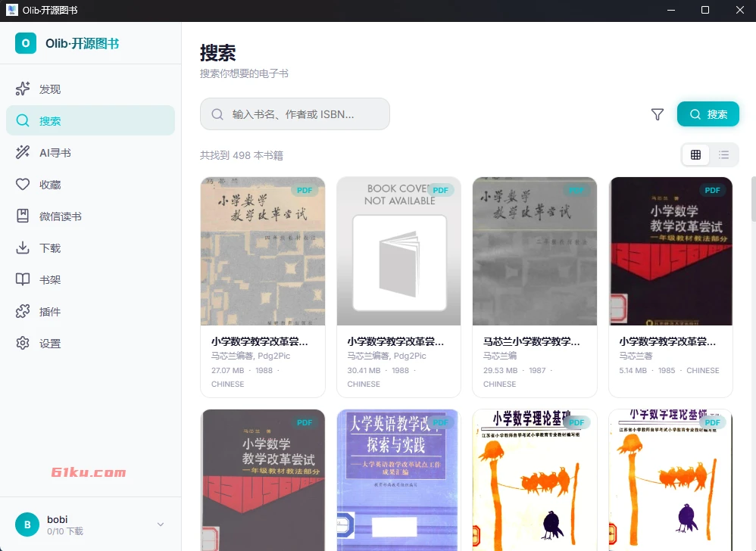Image resolution: width=756 pixels, height=551 pixels.
Task: Open the filter funnel icon
Action: pyautogui.click(x=658, y=114)
